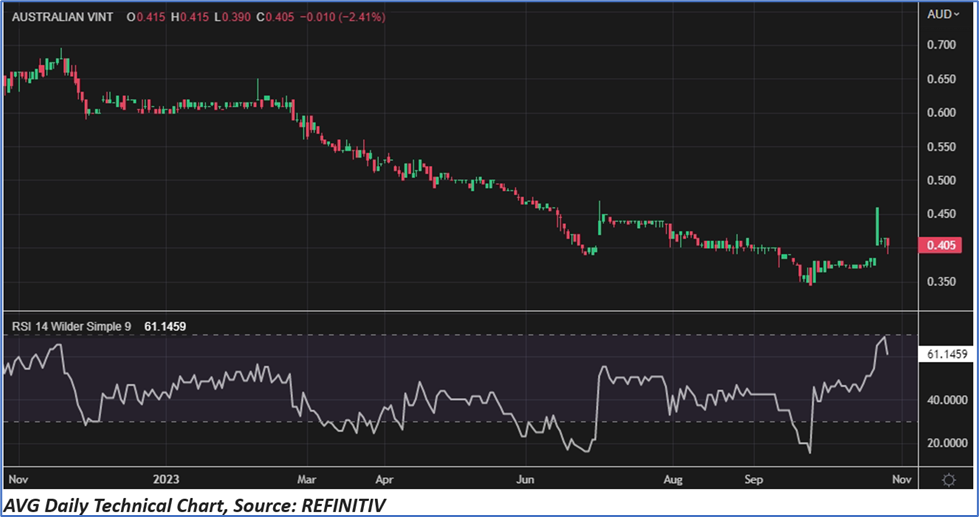This screenshot has width=979, height=517.
Task: Open the AUD currency dropdown
Action: tap(943, 14)
